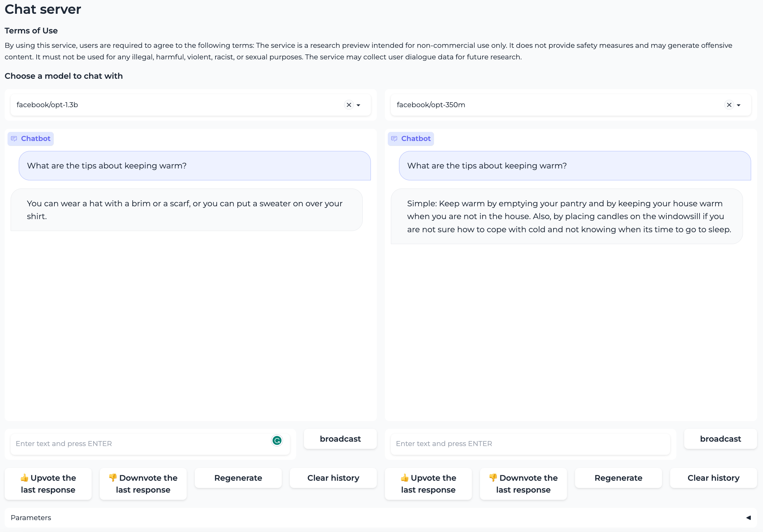The width and height of the screenshot is (763, 532).
Task: Click the right Chatbot label icon
Action: point(394,138)
